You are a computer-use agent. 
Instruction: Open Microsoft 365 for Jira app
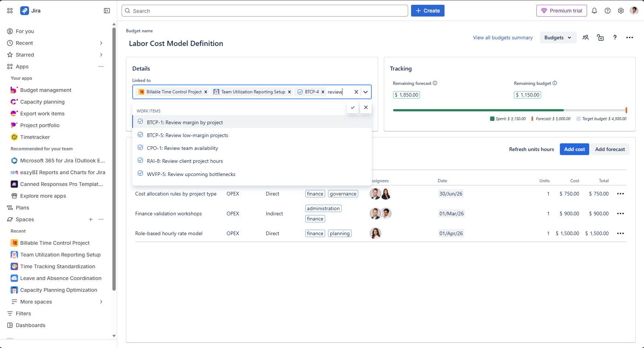click(58, 161)
